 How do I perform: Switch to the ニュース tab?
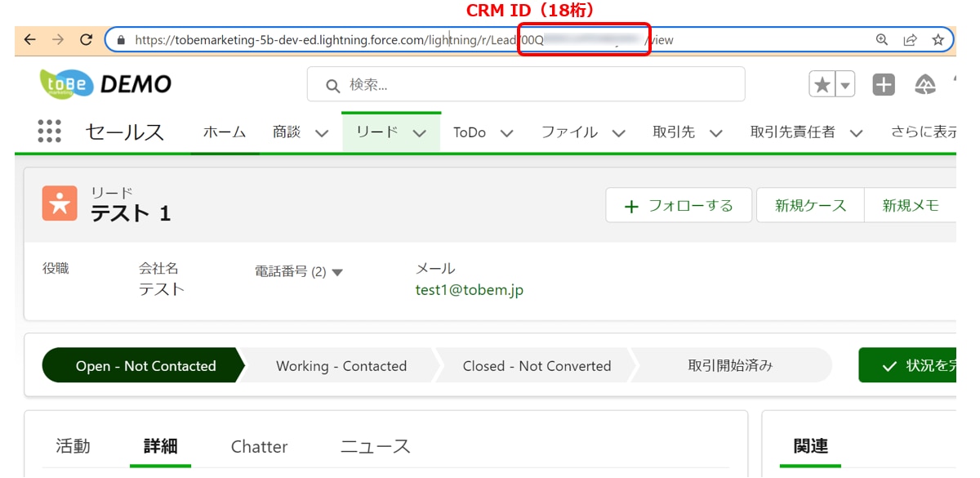(x=376, y=446)
